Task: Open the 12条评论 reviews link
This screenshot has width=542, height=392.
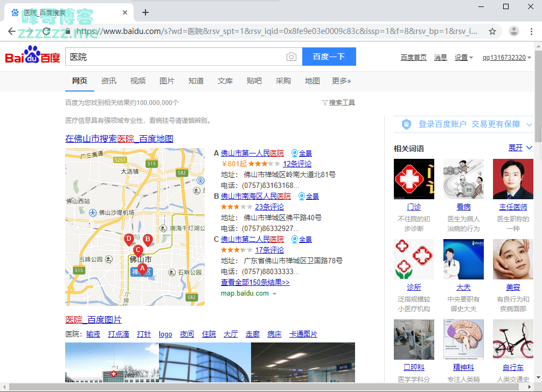Action: tap(297, 164)
